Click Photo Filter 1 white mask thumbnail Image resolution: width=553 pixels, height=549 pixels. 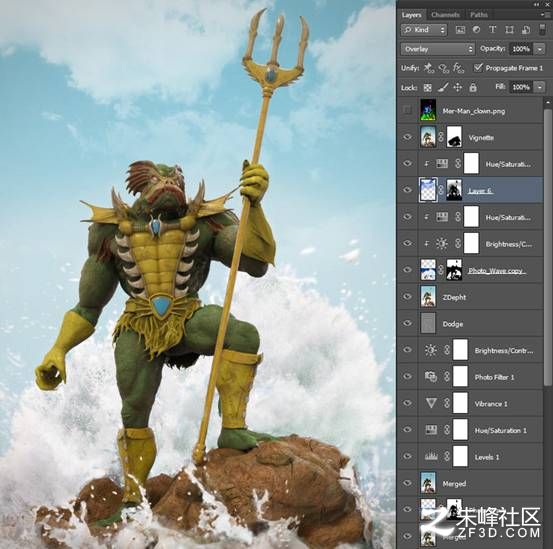[460, 376]
